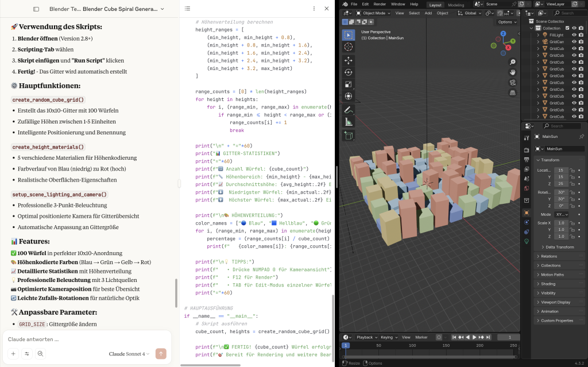Viewport: 588px width, 367px height.
Task: Send message with orange arrow button
Action: pos(161,353)
